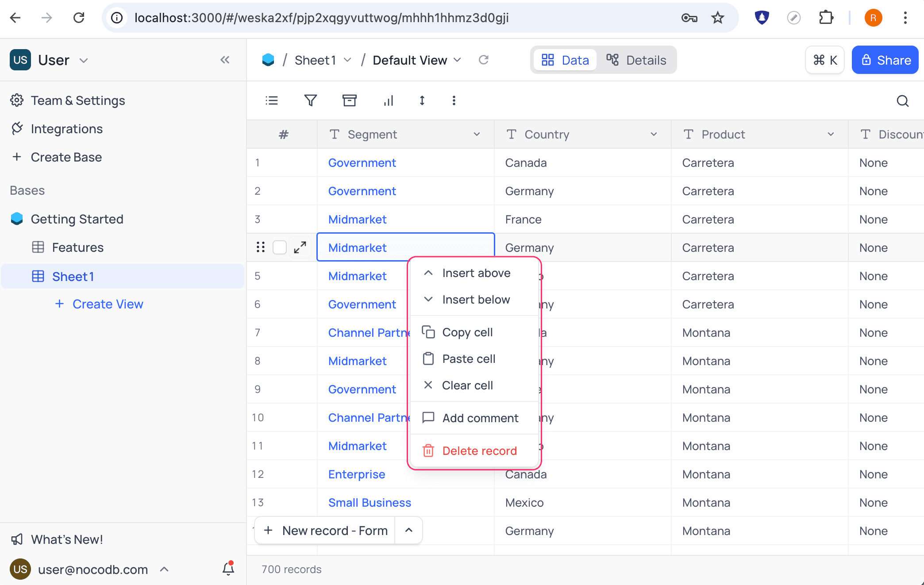Viewport: 924px width, 585px height.
Task: Select Delete record in context menu
Action: 479,451
